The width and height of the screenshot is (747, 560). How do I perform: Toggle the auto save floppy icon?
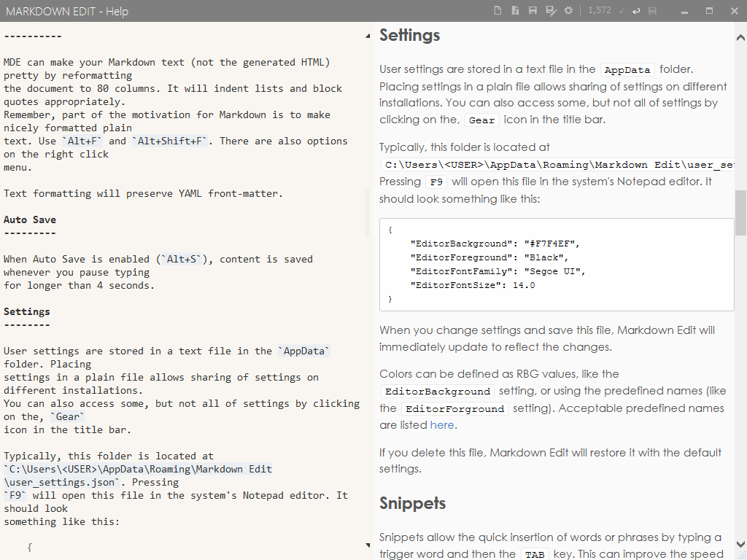click(652, 11)
